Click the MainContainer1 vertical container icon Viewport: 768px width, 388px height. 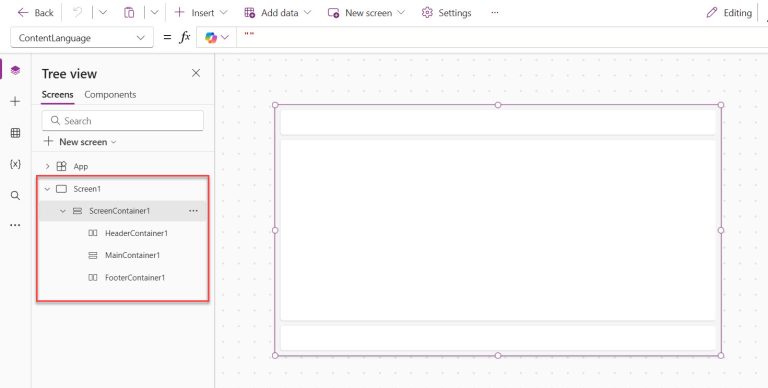click(x=93, y=255)
